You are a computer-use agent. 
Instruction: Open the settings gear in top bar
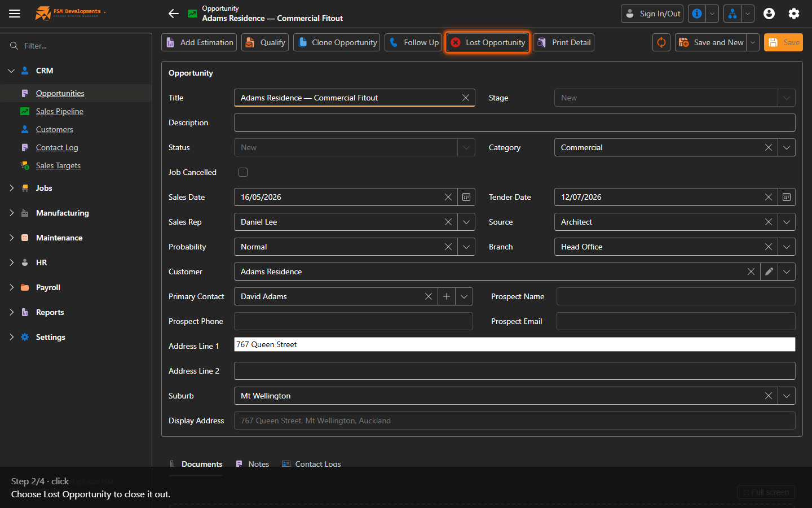tap(794, 14)
